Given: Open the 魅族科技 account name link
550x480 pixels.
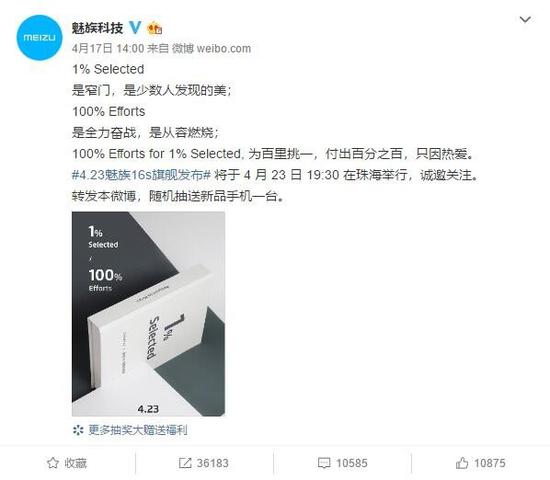Looking at the screenshot, I should pos(98,28).
